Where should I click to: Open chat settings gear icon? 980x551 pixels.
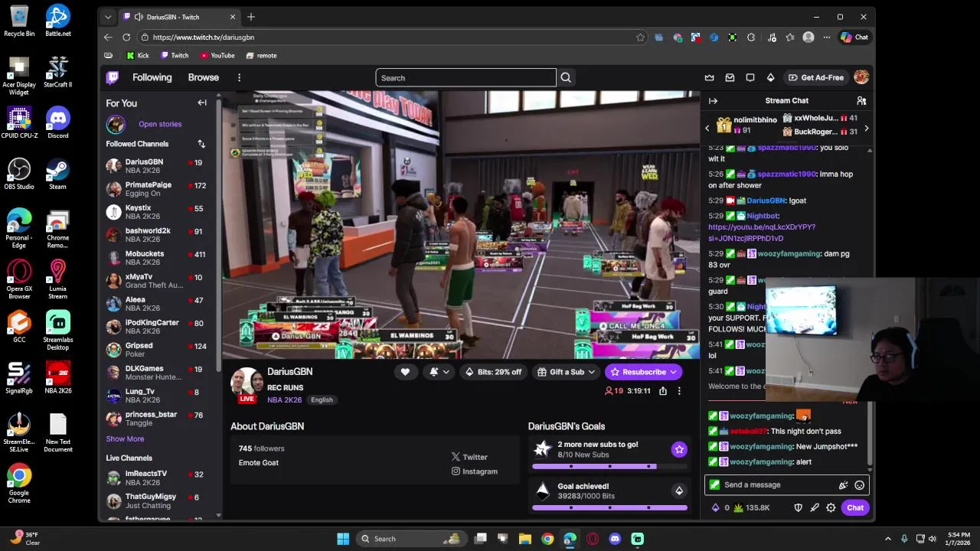(x=831, y=507)
